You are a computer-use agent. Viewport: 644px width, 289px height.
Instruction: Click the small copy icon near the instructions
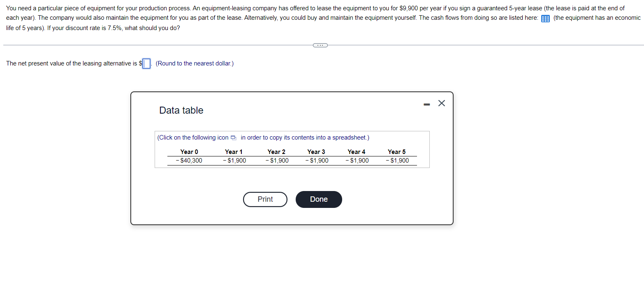click(233, 138)
